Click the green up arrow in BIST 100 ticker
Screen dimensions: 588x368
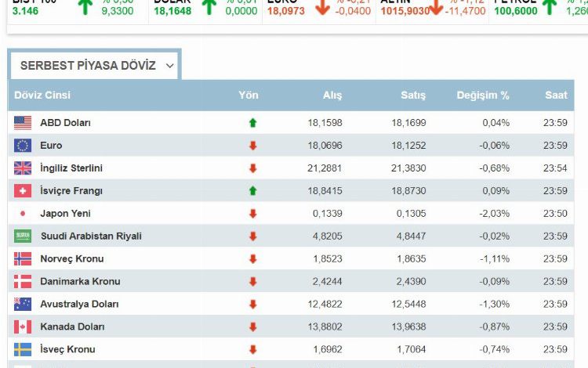coord(85,7)
